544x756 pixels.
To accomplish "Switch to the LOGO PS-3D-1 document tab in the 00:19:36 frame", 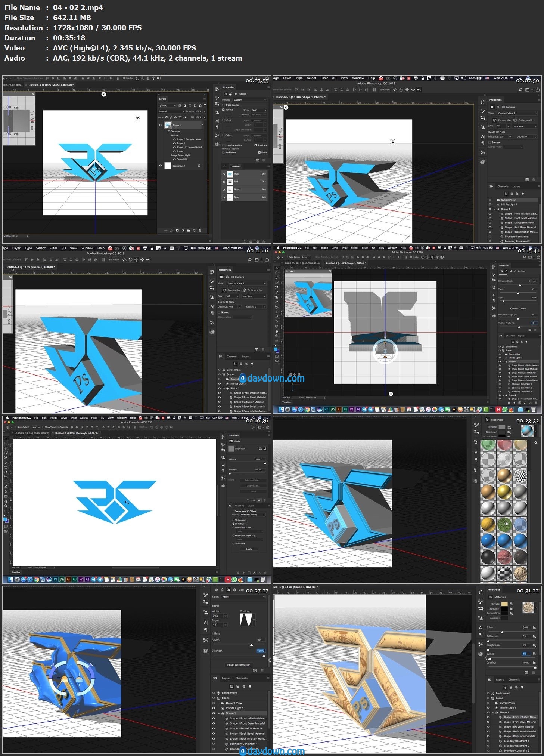I will coord(31,433).
